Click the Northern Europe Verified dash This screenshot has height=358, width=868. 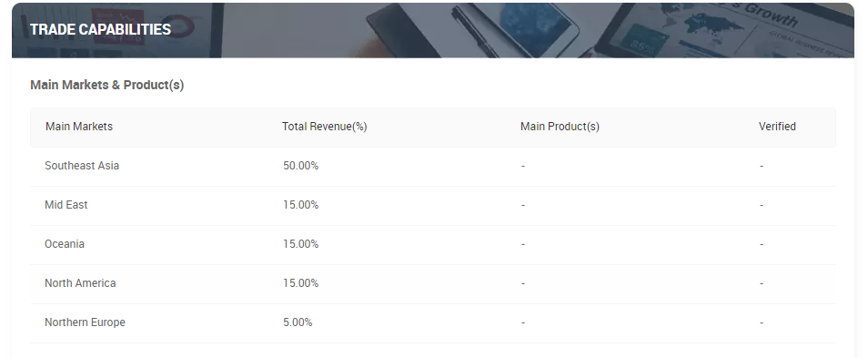pos(762,323)
